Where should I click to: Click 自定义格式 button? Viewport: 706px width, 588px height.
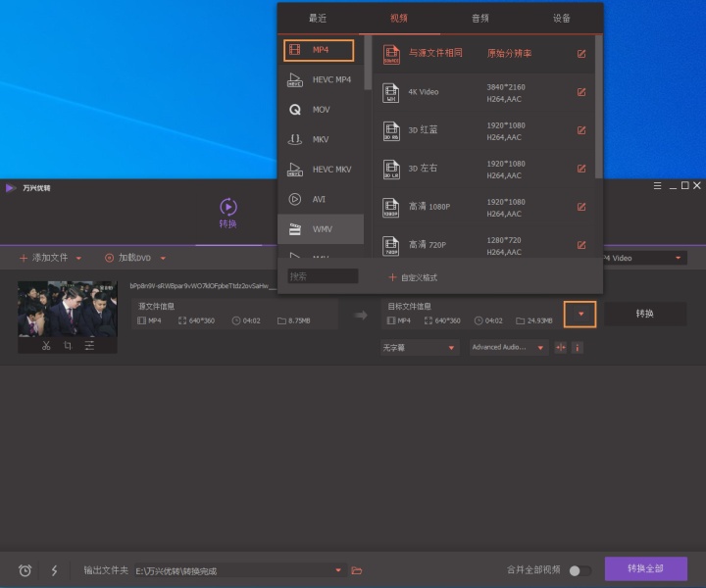click(x=413, y=277)
